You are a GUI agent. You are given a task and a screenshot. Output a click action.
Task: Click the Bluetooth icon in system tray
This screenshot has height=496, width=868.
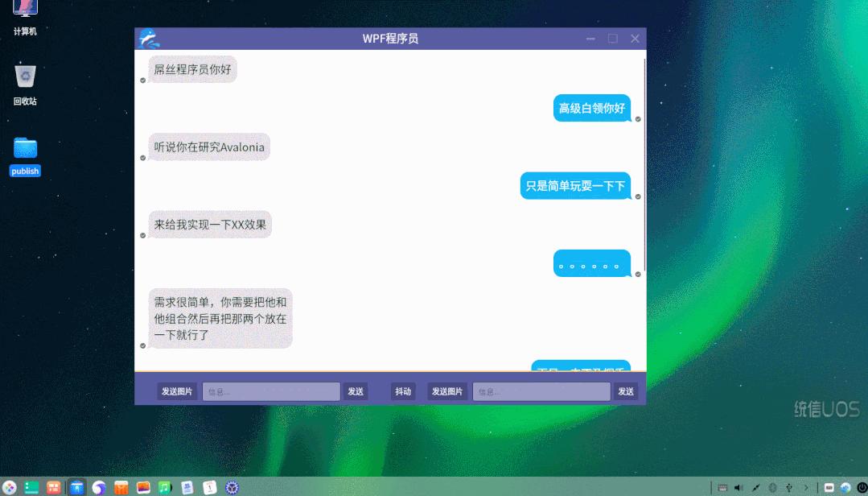click(x=773, y=487)
